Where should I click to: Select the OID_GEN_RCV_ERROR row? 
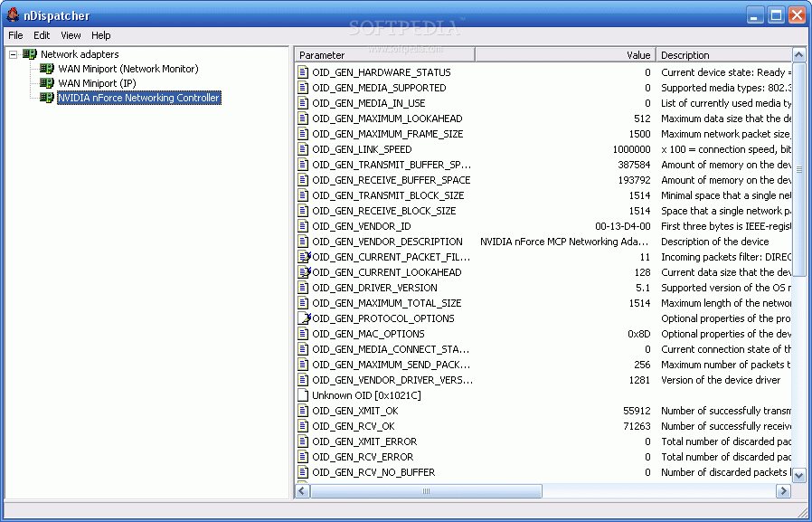coord(543,457)
